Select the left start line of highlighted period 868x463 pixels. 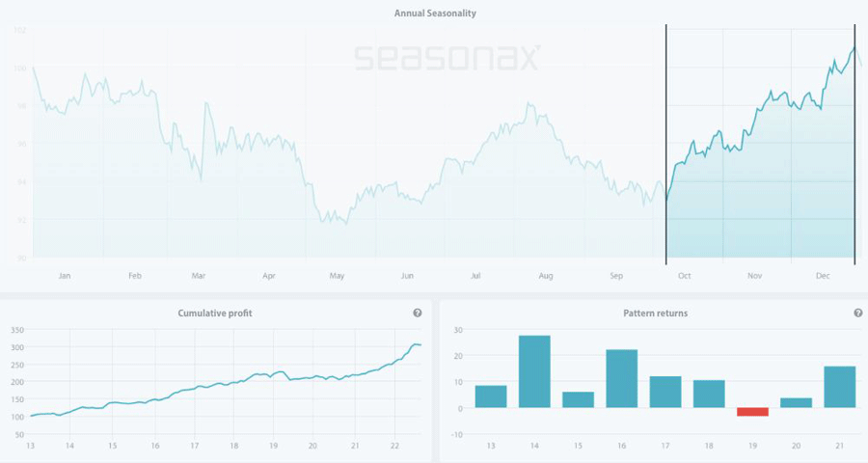point(666,145)
